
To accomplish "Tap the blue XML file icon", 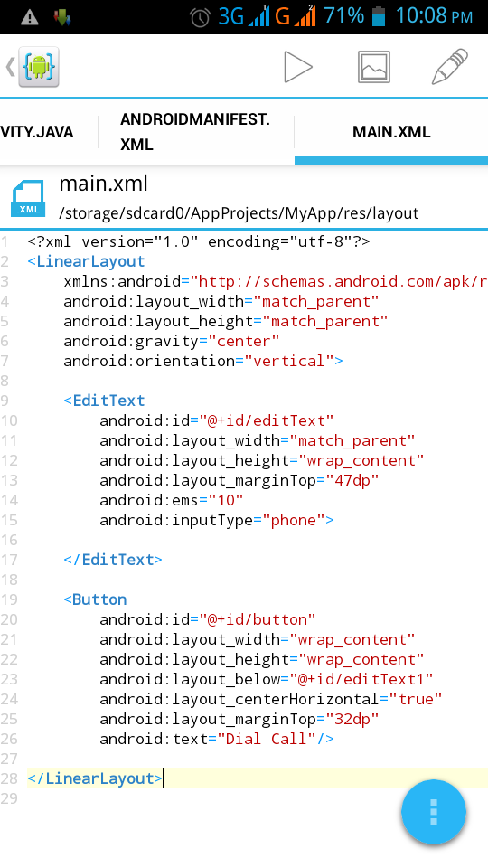I will point(28,198).
